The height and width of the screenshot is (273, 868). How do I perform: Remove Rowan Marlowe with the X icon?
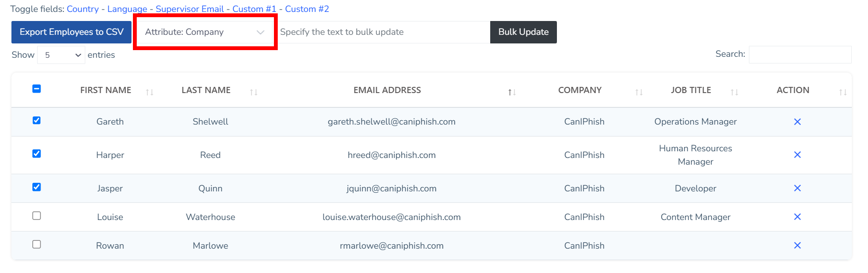click(x=797, y=245)
